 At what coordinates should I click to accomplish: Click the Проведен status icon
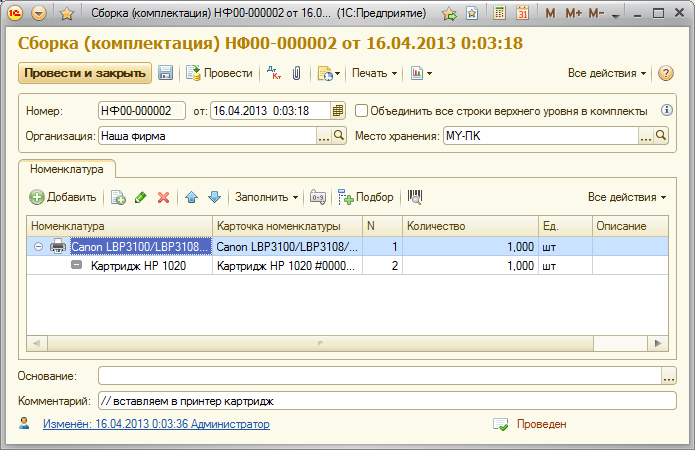[501, 424]
